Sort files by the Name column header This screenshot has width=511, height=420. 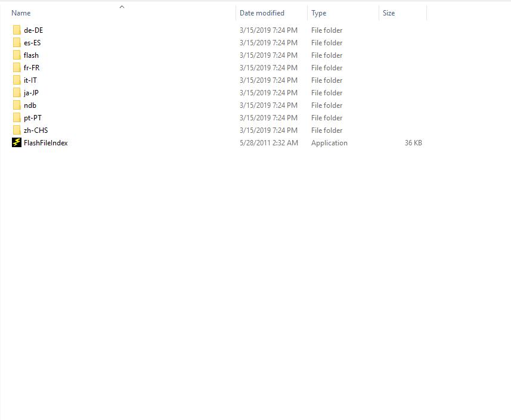[x=21, y=13]
